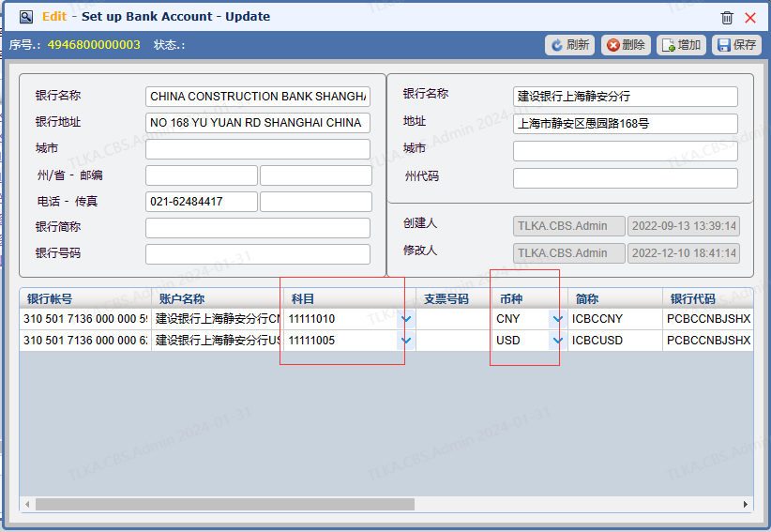The width and height of the screenshot is (771, 532).
Task: Click the 账户名称 column header
Action: point(218,298)
